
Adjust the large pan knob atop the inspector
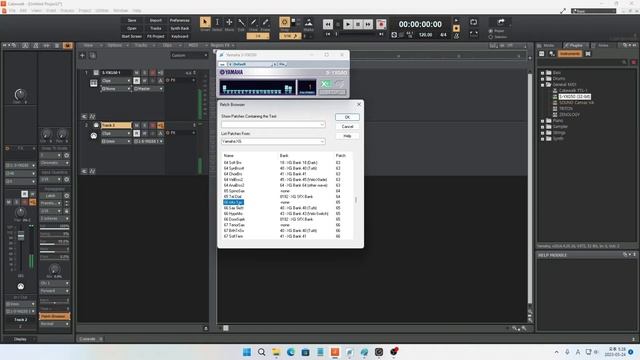[x=20, y=95]
